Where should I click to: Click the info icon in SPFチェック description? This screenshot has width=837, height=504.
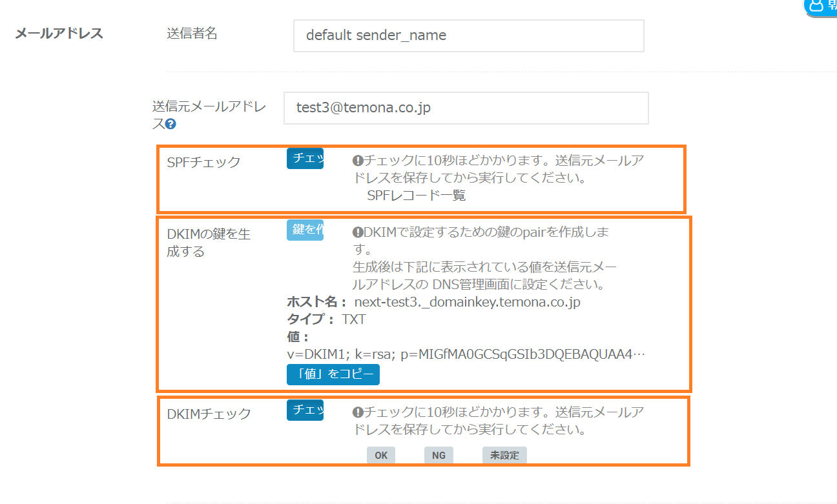point(357,161)
